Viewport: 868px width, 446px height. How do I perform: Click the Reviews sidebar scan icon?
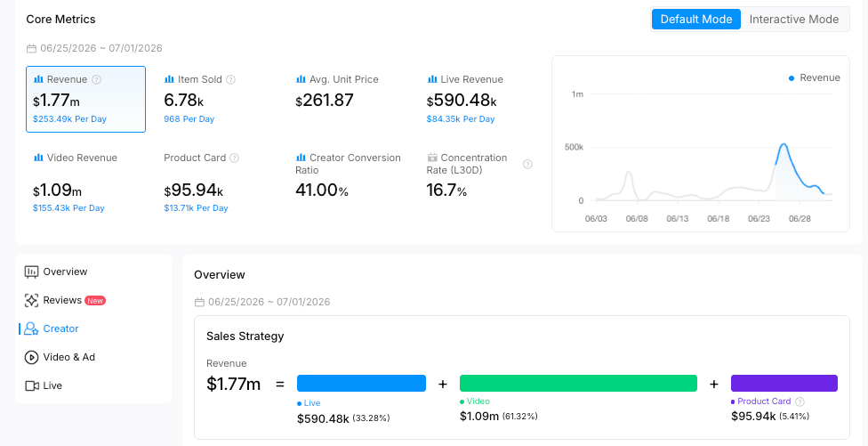(31, 300)
